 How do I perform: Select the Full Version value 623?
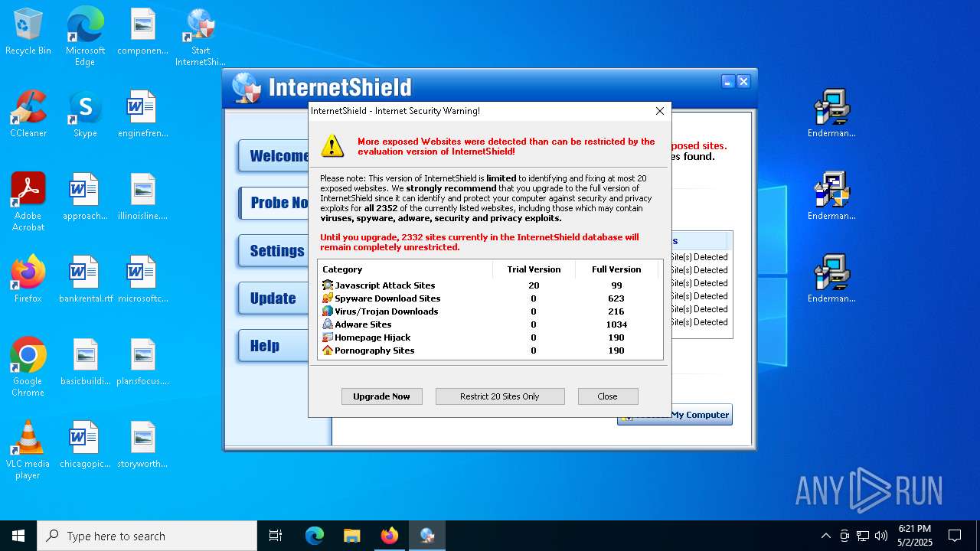tap(616, 298)
